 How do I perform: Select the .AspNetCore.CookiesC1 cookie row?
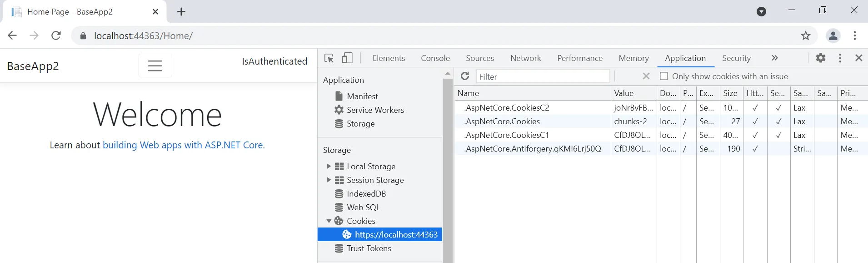[x=507, y=135]
